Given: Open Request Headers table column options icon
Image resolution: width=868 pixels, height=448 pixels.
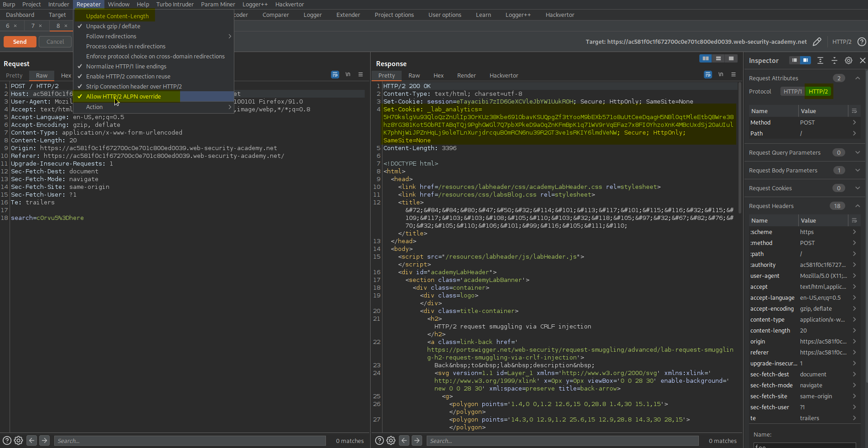Looking at the screenshot, I should tap(854, 220).
